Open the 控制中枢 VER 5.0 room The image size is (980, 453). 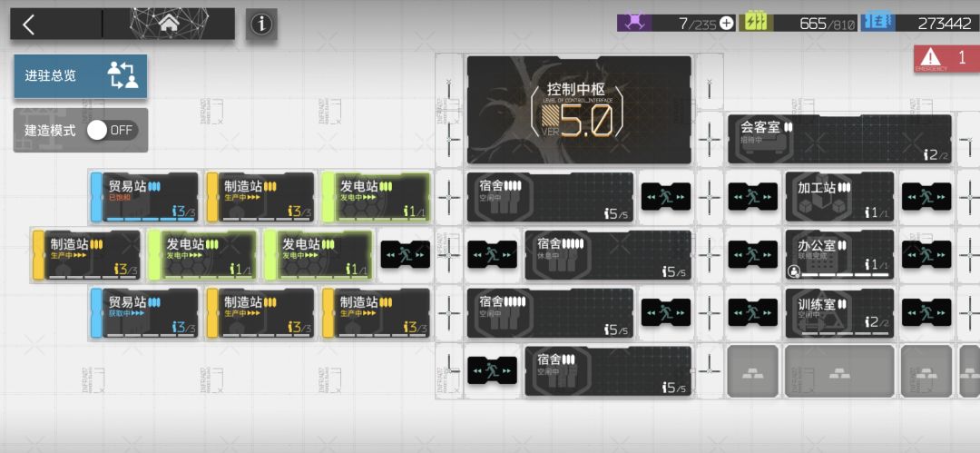pyautogui.click(x=579, y=110)
